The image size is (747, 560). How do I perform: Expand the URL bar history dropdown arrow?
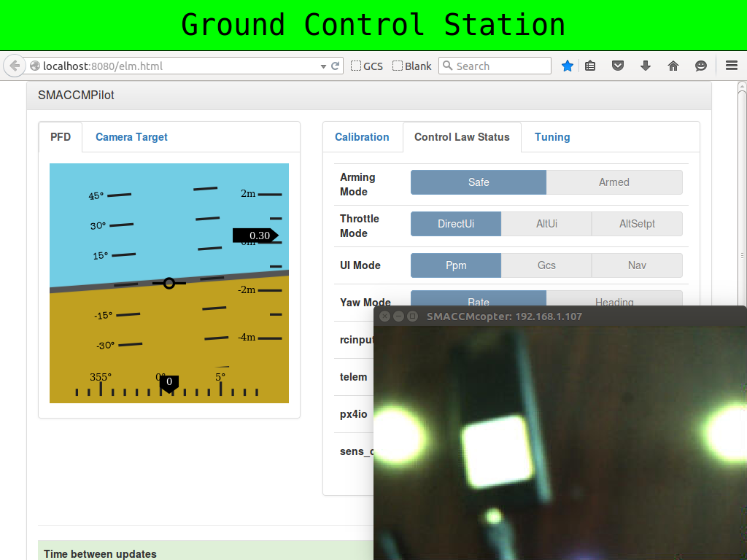(323, 66)
